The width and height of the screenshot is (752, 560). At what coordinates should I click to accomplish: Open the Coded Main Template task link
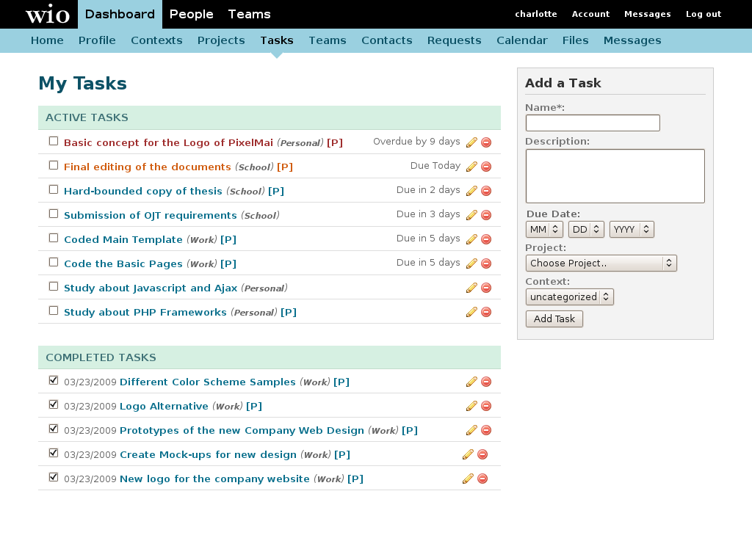(123, 240)
